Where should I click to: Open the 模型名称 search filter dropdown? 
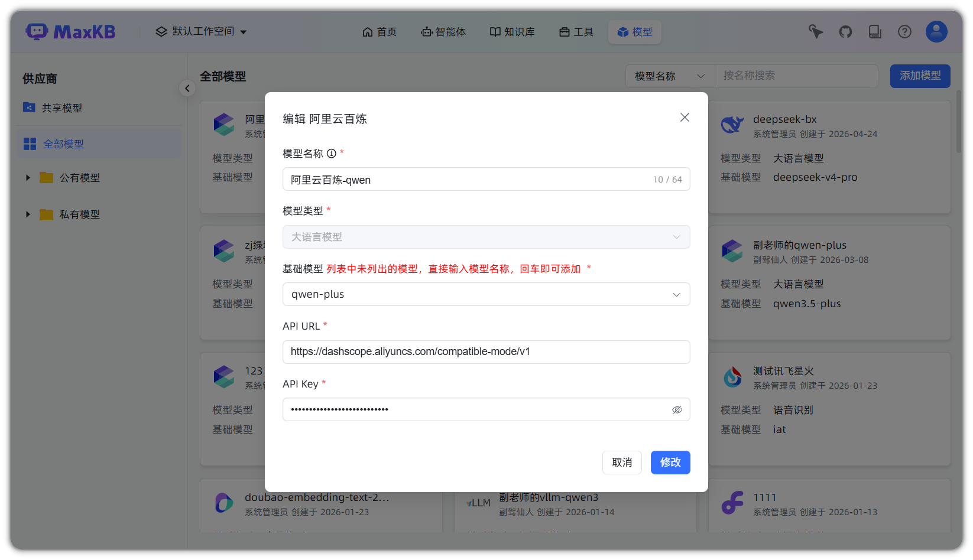[x=670, y=76]
